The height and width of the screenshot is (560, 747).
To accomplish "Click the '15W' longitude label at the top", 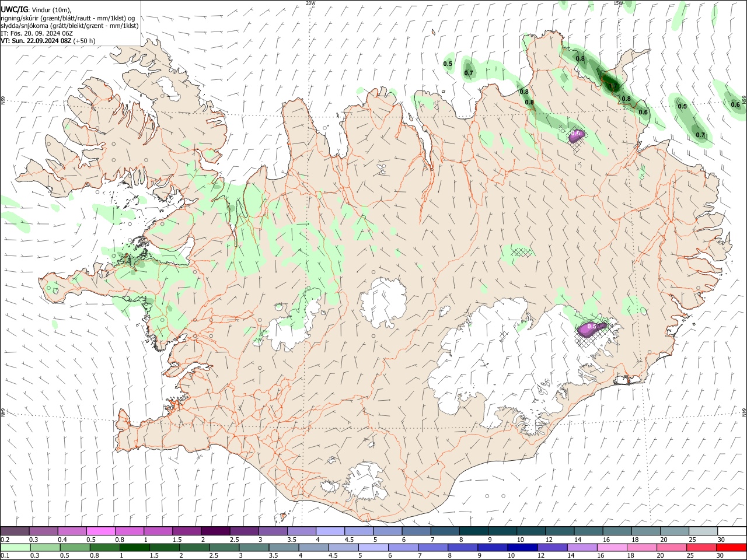I will [x=618, y=3].
